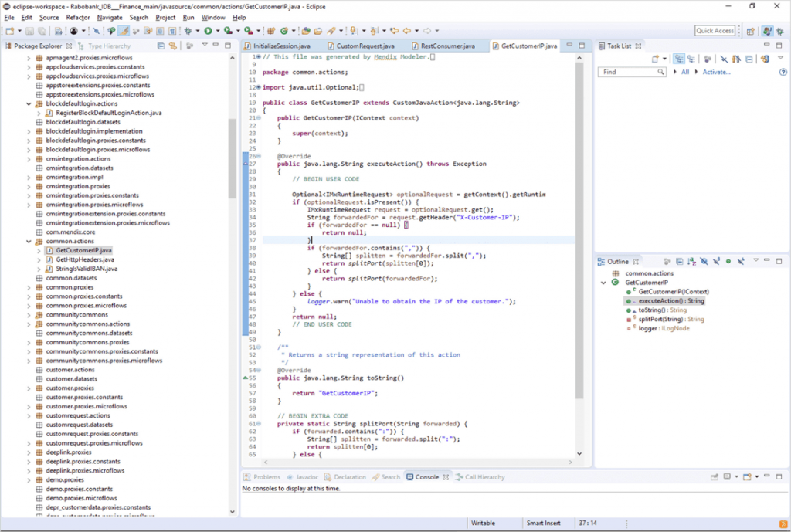791x532 pixels.
Task: Open the Refactor menu
Action: pos(77,17)
